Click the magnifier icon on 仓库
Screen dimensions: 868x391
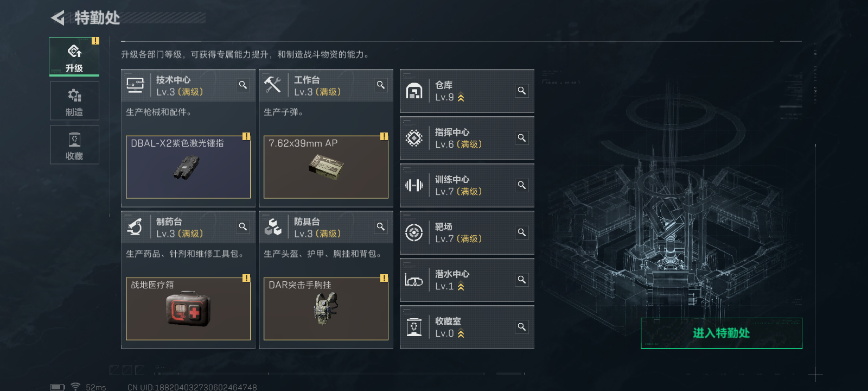click(522, 91)
